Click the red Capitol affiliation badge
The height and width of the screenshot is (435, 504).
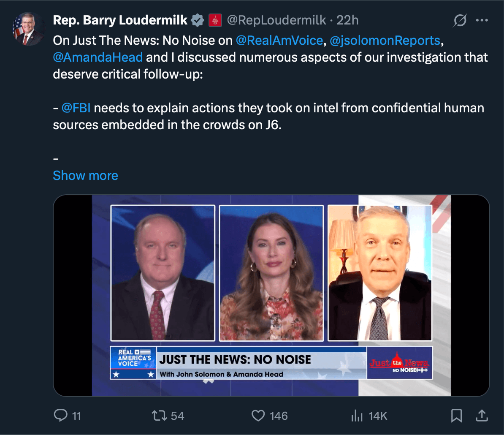(x=215, y=20)
